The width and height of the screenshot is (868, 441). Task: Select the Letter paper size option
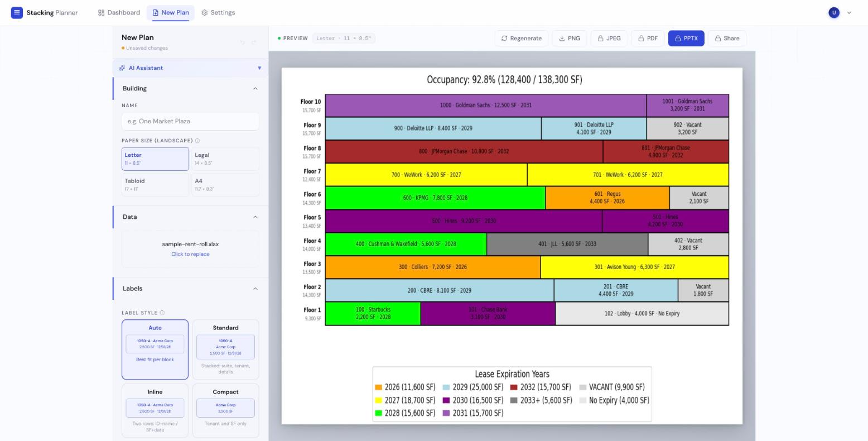(x=155, y=159)
